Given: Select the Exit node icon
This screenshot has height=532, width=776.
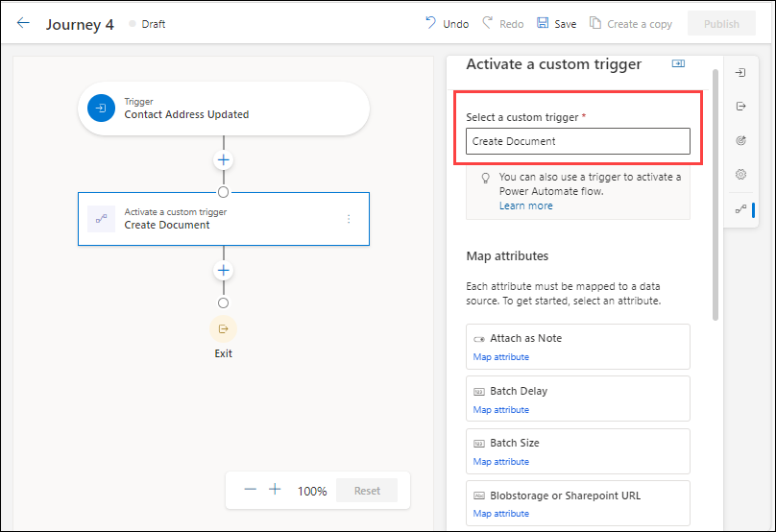Looking at the screenshot, I should (x=223, y=328).
